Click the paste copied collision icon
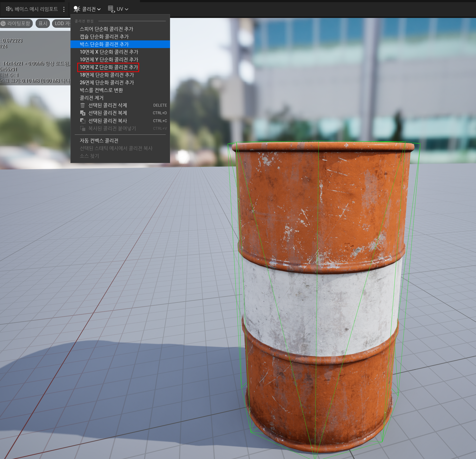The width and height of the screenshot is (476, 459). [83, 128]
